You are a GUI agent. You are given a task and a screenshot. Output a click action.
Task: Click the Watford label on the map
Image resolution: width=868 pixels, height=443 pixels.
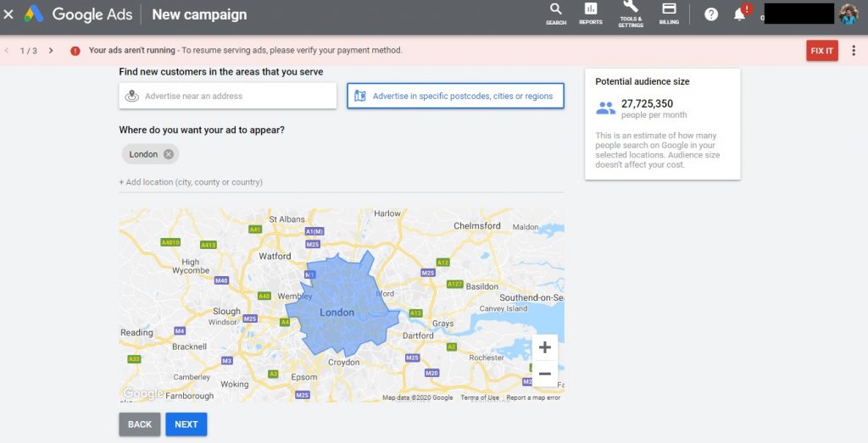275,256
